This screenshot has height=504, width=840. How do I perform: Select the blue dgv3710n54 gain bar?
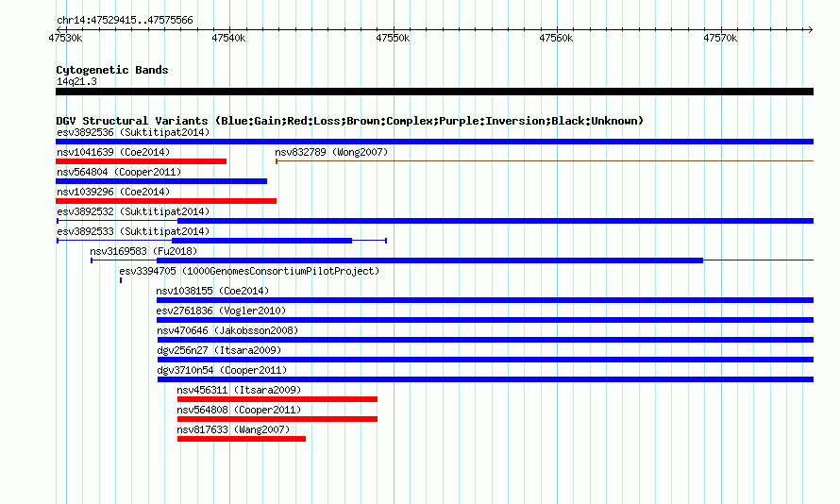[485, 379]
